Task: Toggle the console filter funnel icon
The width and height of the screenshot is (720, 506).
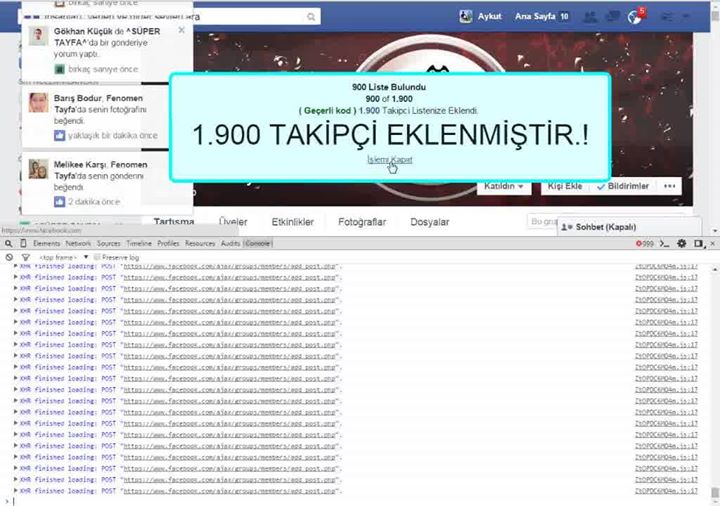Action: tap(26, 257)
